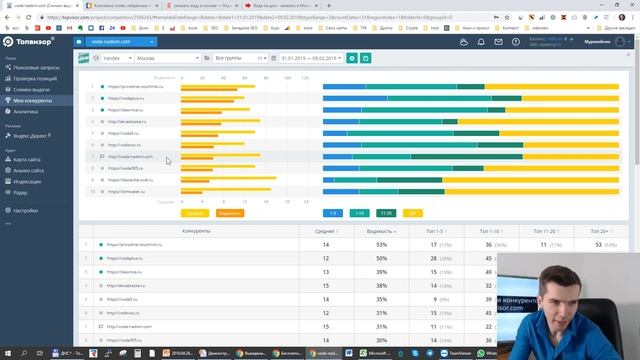The image size is (640, 360).
Task: Click the green settings button in the toolbar
Action: tap(352, 58)
